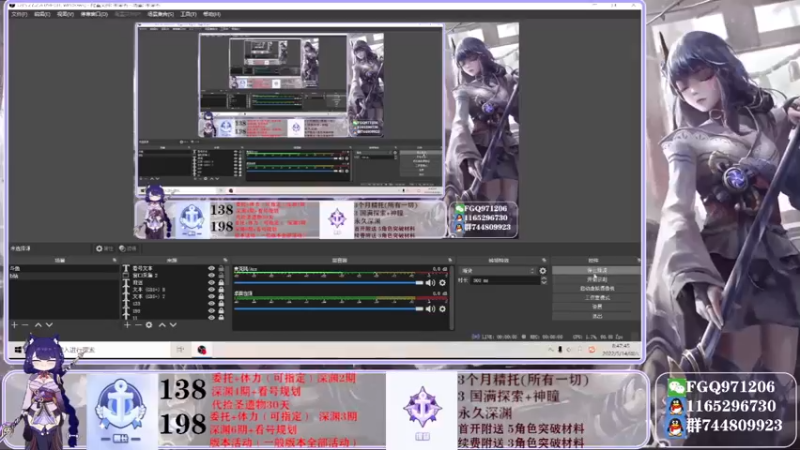Click the red tray icon near clock
The image size is (800, 450).
coord(592,349)
